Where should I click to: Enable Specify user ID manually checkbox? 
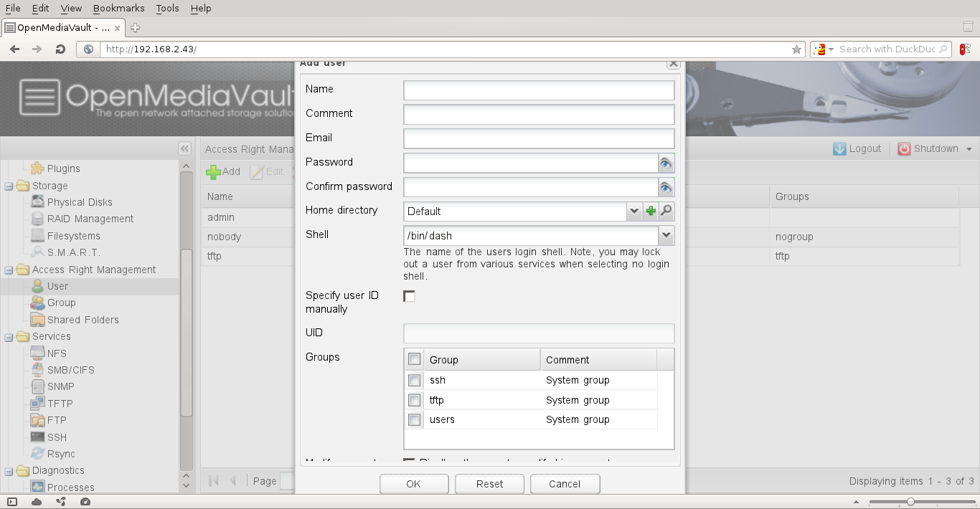coord(410,296)
